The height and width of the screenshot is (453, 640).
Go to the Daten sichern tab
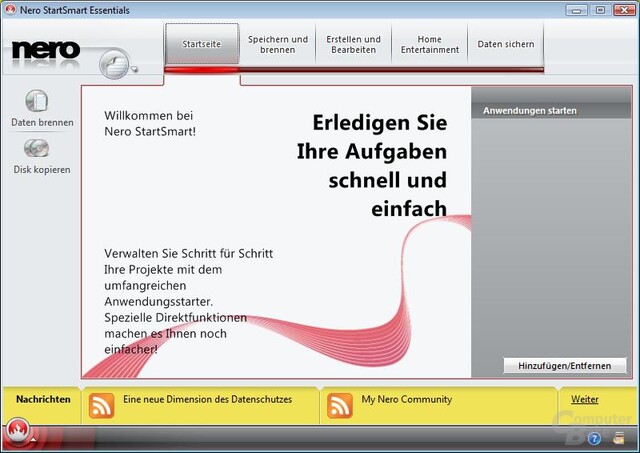pyautogui.click(x=506, y=44)
